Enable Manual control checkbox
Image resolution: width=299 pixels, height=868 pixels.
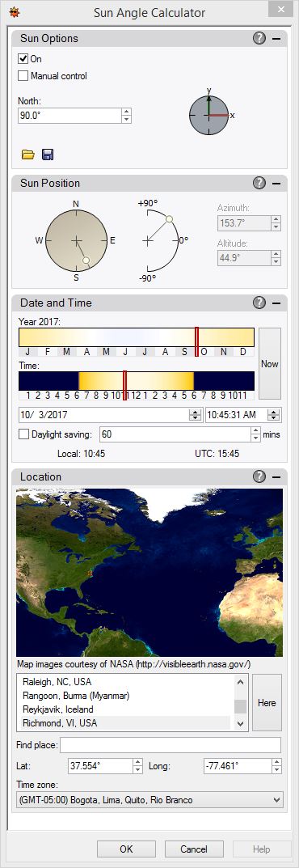(23, 76)
